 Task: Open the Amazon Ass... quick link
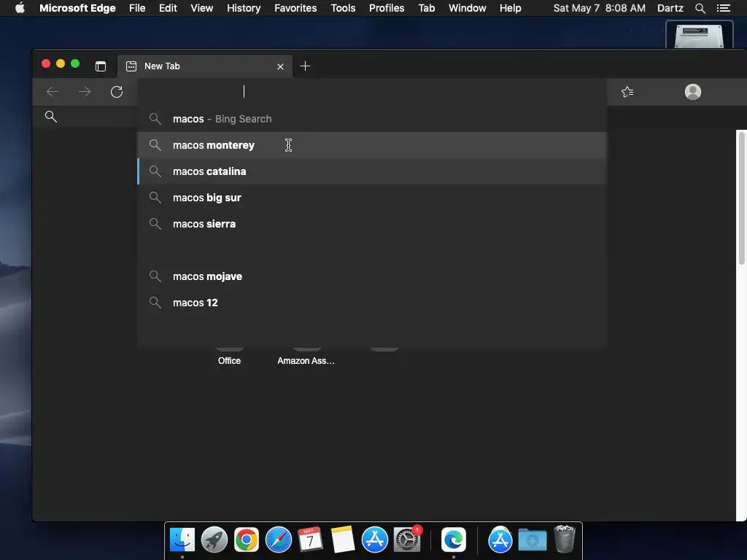tap(306, 360)
